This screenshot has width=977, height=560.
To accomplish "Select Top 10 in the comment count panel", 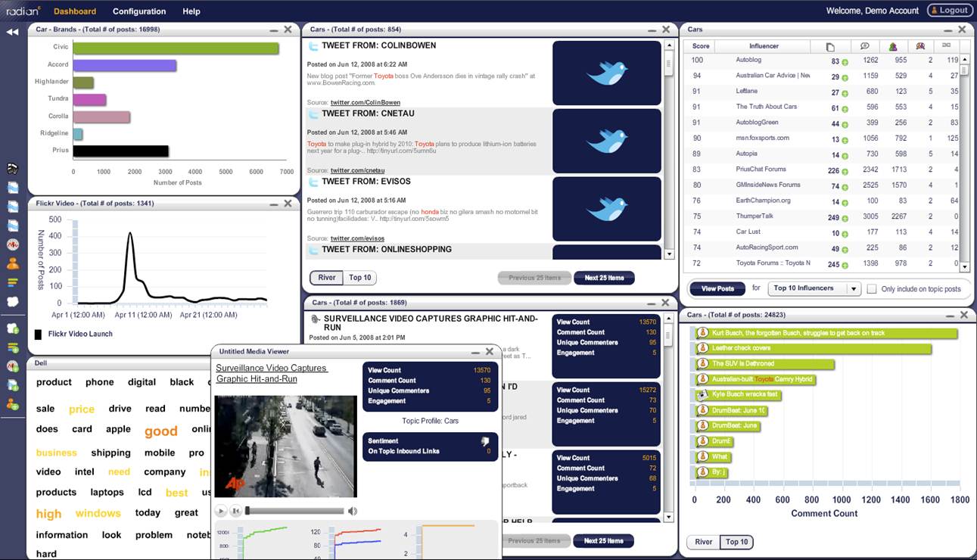I will tap(737, 542).
